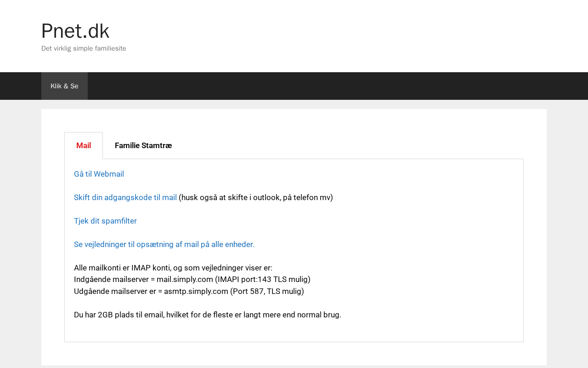Select the Mail tab
Screen dimensions: 588x368
pos(84,146)
